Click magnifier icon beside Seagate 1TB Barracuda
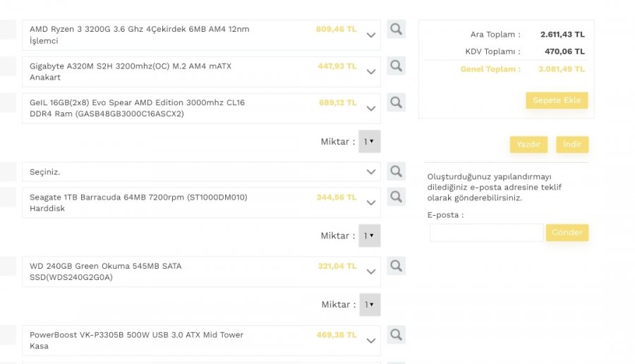635x364 pixels. pyautogui.click(x=396, y=197)
